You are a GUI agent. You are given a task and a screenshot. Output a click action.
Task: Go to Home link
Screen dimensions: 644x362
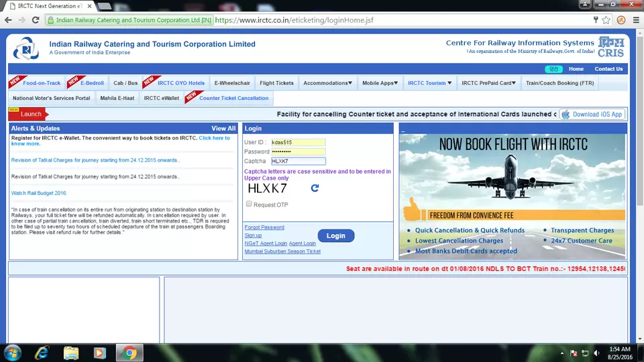pyautogui.click(x=576, y=69)
